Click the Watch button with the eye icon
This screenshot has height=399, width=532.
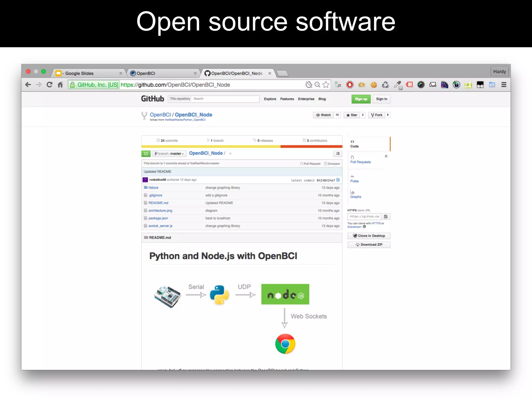(x=323, y=115)
